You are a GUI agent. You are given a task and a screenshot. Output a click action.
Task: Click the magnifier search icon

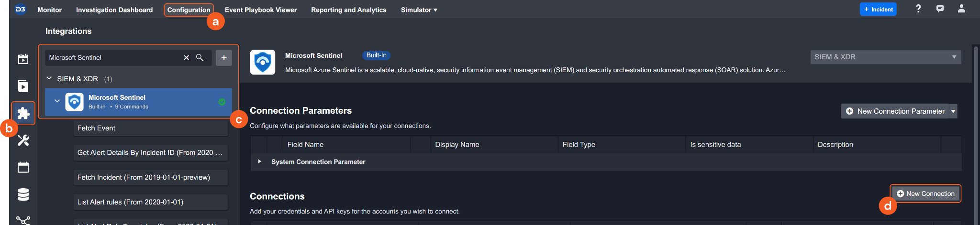200,58
